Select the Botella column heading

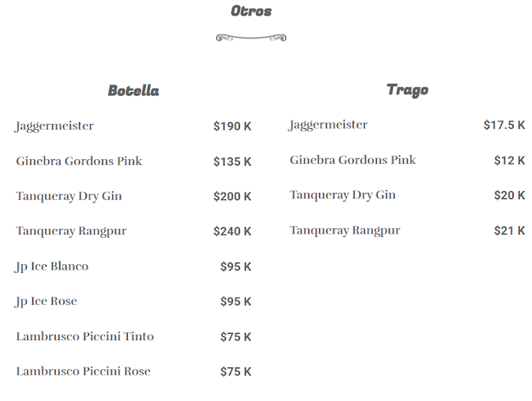coord(134,91)
